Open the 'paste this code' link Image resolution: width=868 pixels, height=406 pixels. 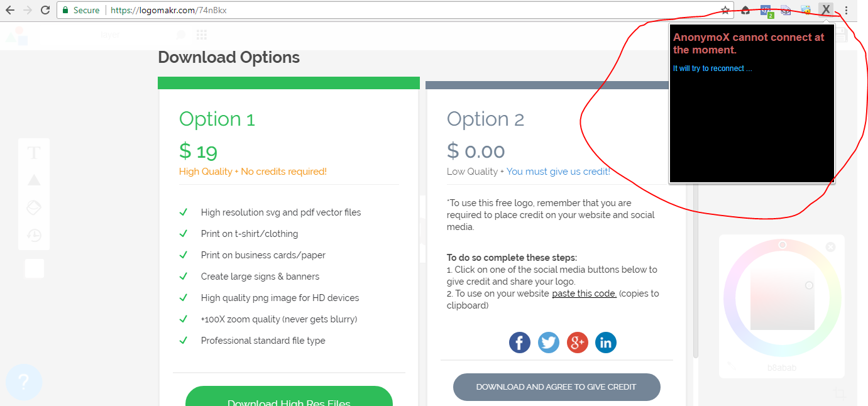tap(584, 294)
